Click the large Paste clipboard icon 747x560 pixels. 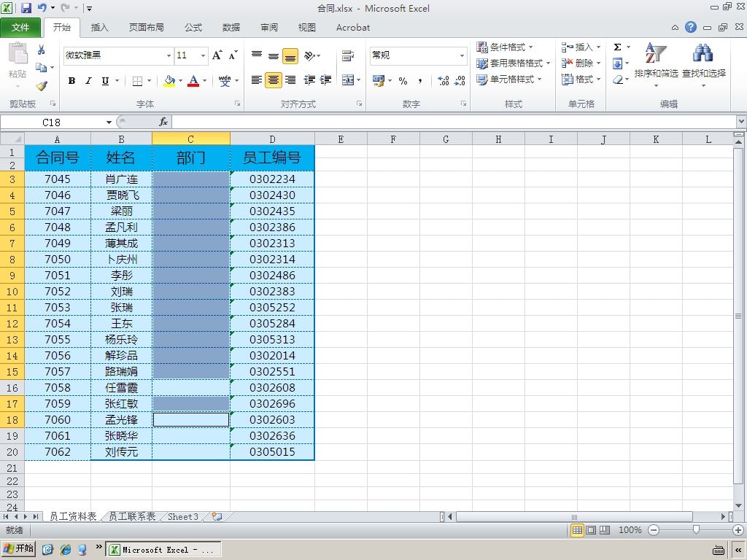(18, 53)
